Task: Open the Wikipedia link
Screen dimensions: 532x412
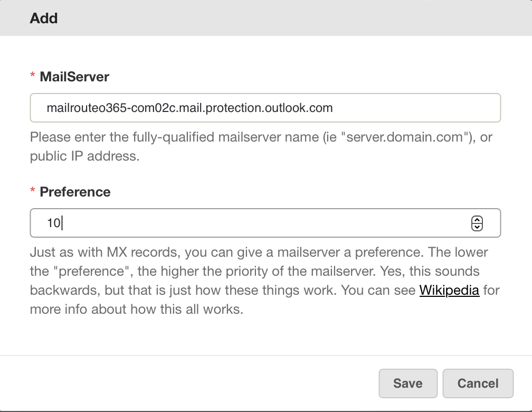Action: pyautogui.click(x=449, y=290)
